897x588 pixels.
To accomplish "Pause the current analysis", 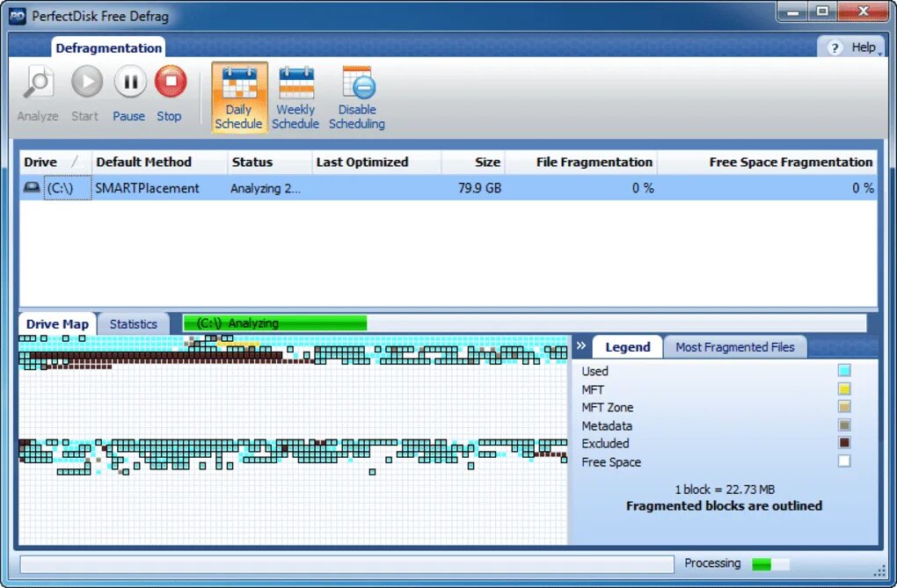I will (130, 82).
